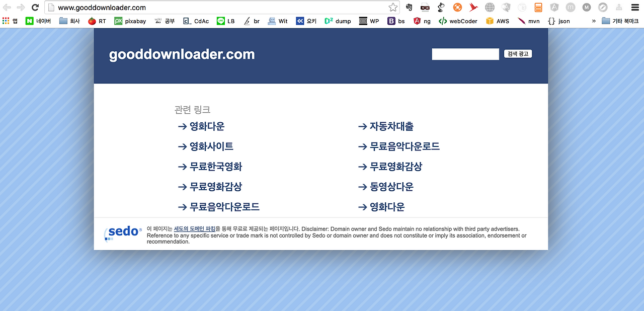This screenshot has width=644, height=311.
Task: Click the Sedo logo
Action: (122, 232)
